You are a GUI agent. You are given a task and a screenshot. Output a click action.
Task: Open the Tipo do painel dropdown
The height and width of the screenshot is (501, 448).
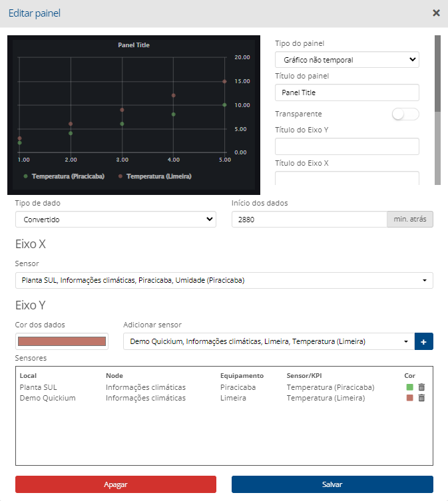347,60
